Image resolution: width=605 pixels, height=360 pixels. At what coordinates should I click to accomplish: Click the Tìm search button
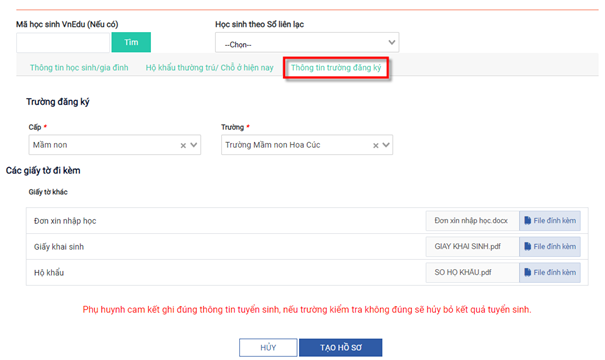[x=131, y=42]
